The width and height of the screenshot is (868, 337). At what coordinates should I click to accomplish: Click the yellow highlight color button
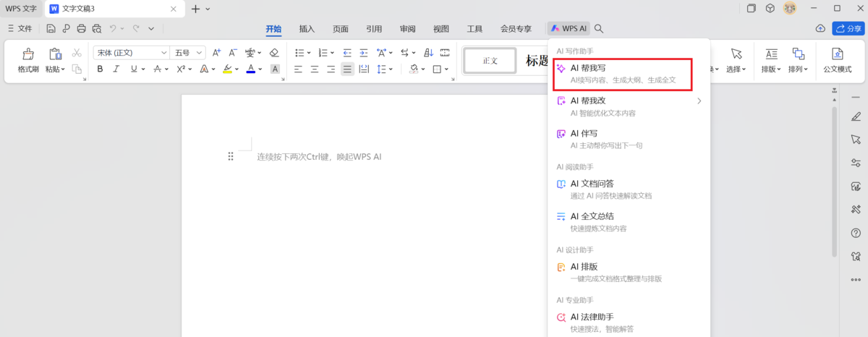(x=227, y=69)
